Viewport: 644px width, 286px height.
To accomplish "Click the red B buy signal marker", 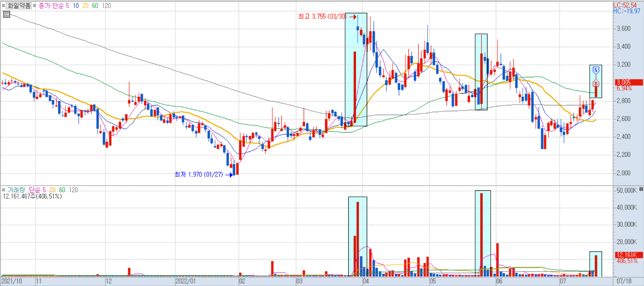I will [x=596, y=84].
